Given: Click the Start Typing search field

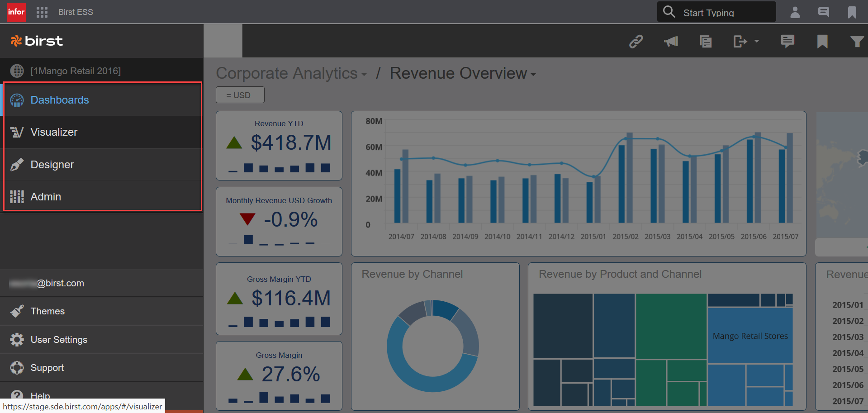Looking at the screenshot, I should point(716,12).
